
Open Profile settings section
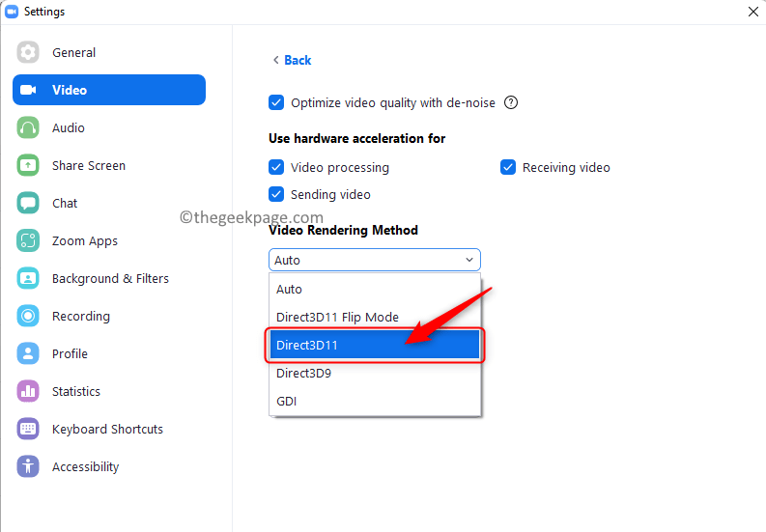[70, 353]
